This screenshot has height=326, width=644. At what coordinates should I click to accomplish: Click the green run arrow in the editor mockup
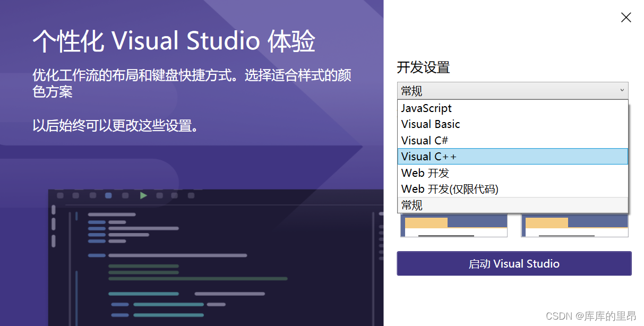[143, 195]
